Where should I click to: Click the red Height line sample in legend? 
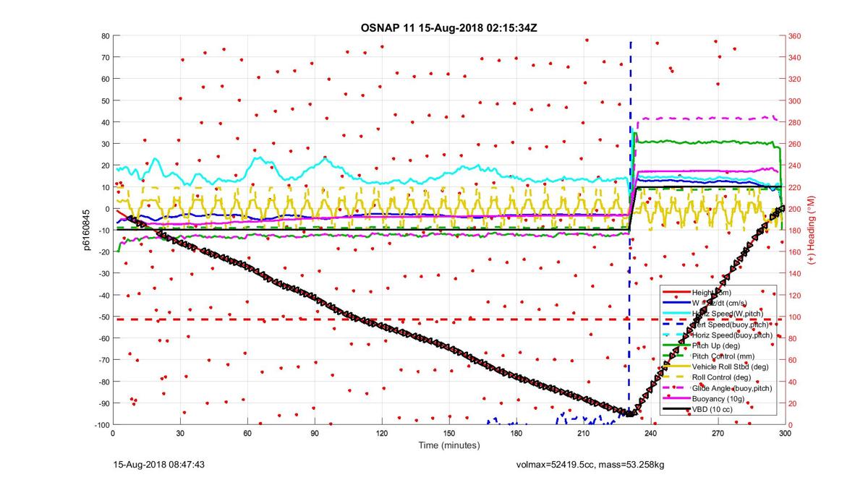pos(676,293)
